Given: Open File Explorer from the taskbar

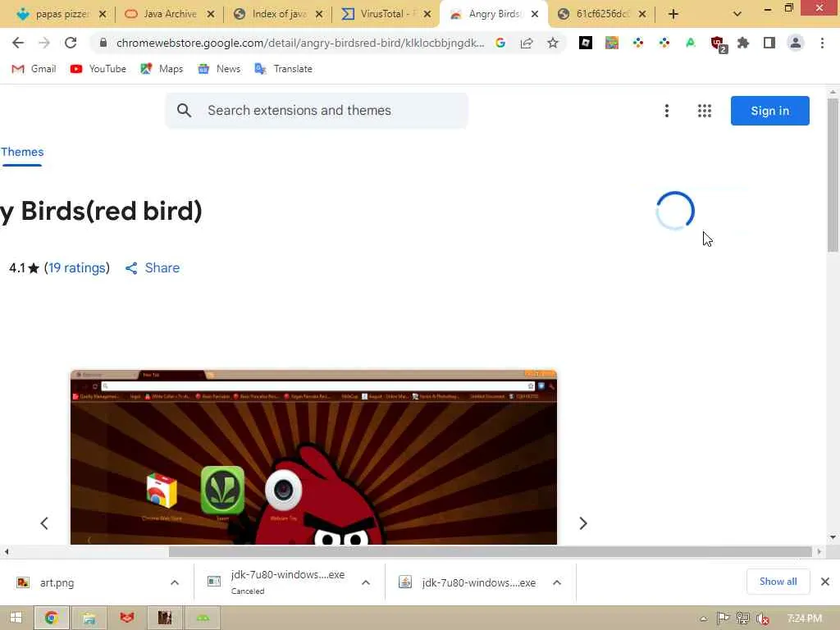Looking at the screenshot, I should (x=89, y=619).
